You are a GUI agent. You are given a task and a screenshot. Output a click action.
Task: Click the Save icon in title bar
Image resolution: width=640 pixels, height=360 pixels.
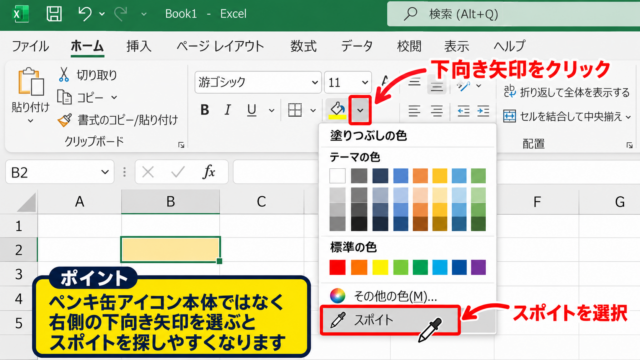[54, 13]
